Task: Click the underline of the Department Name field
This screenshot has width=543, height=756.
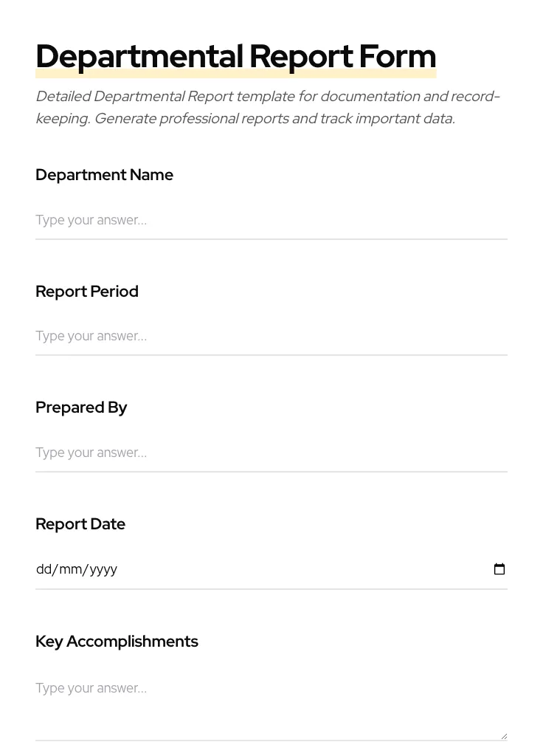Action: 271,238
